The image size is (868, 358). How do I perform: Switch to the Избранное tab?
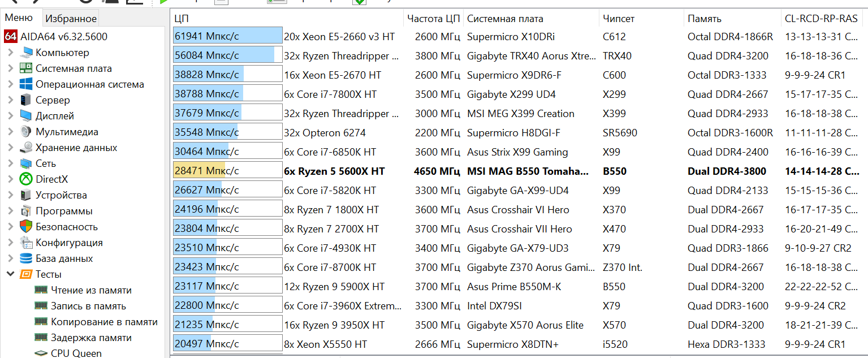(71, 18)
